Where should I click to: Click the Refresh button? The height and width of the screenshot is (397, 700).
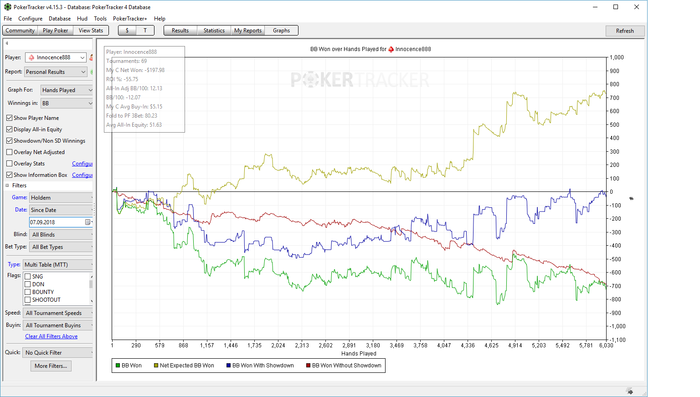625,31
